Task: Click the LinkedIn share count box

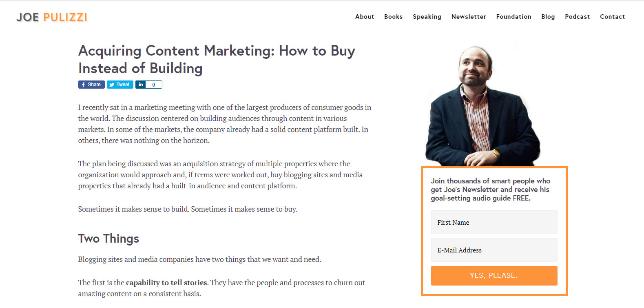Action: click(154, 85)
